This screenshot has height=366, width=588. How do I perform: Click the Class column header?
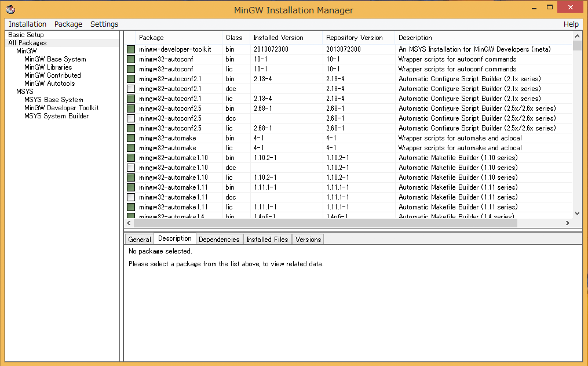tap(236, 38)
